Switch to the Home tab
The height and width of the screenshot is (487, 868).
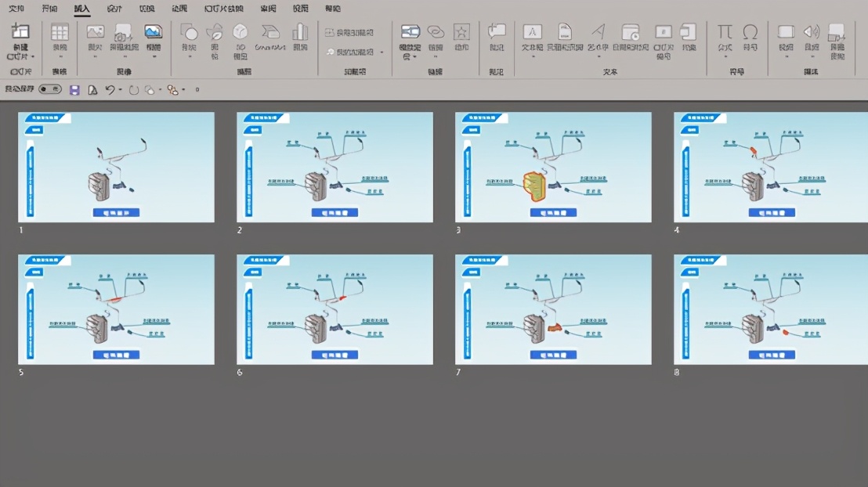click(49, 9)
